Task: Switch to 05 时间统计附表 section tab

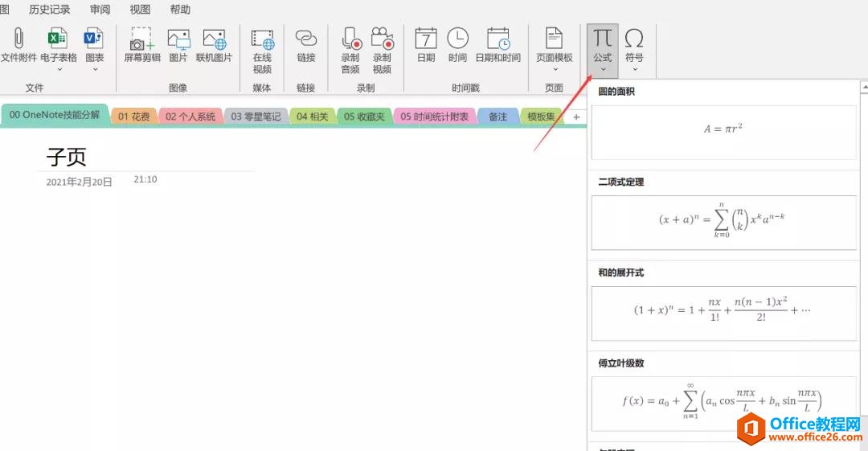Action: coord(435,117)
